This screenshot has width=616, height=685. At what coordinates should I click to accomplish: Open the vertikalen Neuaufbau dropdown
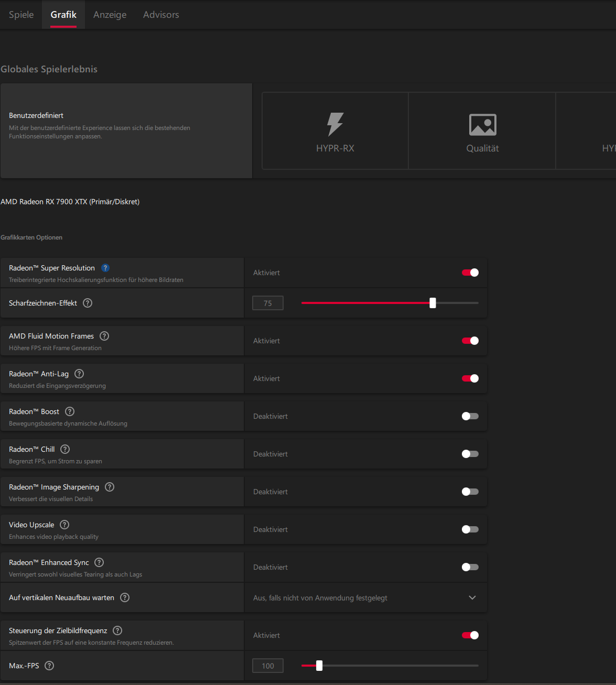pos(365,597)
